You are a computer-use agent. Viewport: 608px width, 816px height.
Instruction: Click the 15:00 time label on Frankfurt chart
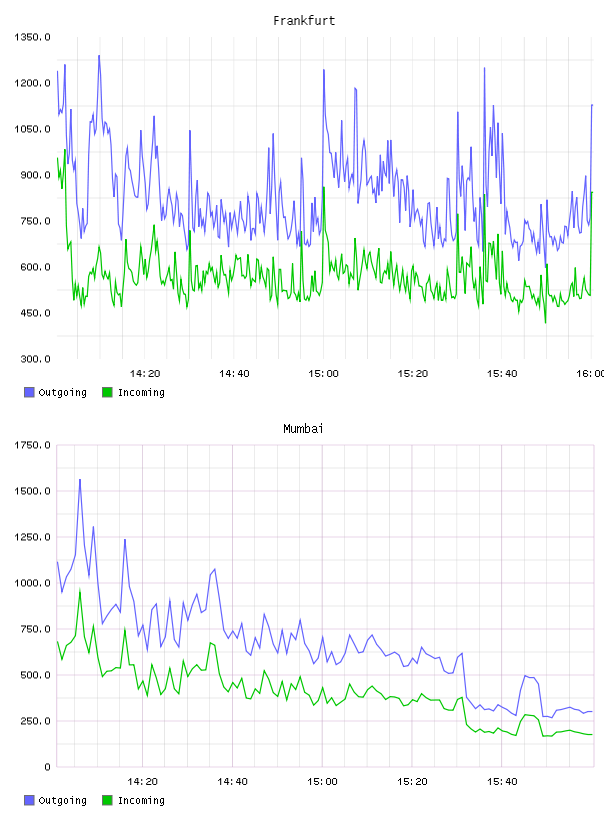[323, 374]
